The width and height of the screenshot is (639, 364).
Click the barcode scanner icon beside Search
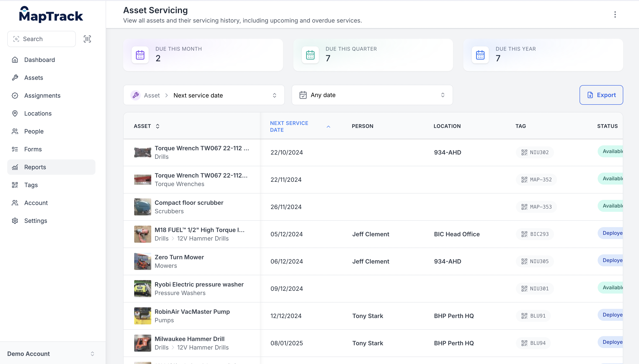(87, 39)
